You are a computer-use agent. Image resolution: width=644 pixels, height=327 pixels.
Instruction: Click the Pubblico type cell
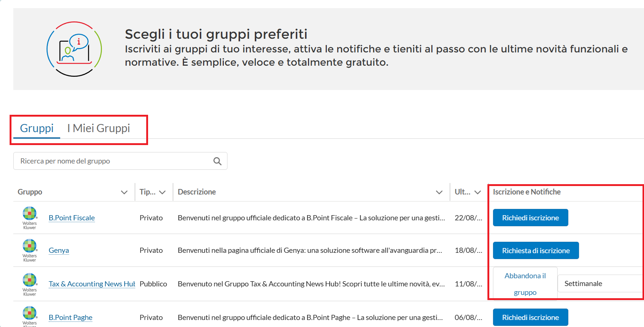coord(153,284)
